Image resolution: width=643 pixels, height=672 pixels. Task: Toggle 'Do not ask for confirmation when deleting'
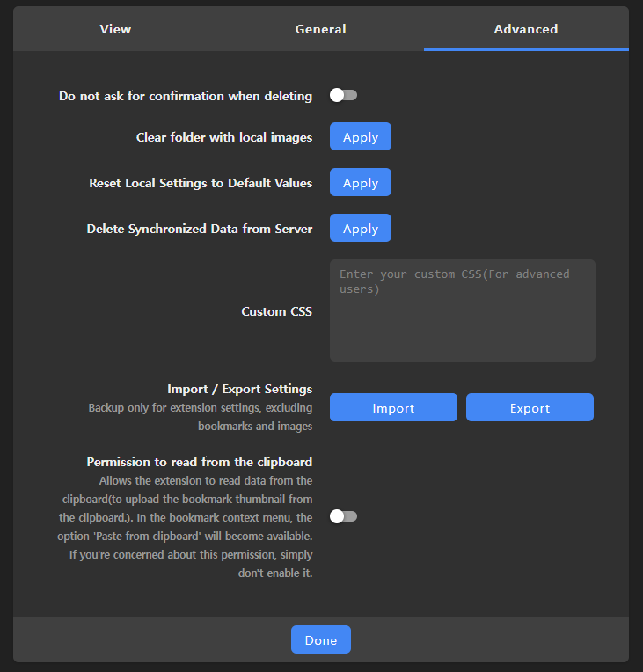point(343,95)
